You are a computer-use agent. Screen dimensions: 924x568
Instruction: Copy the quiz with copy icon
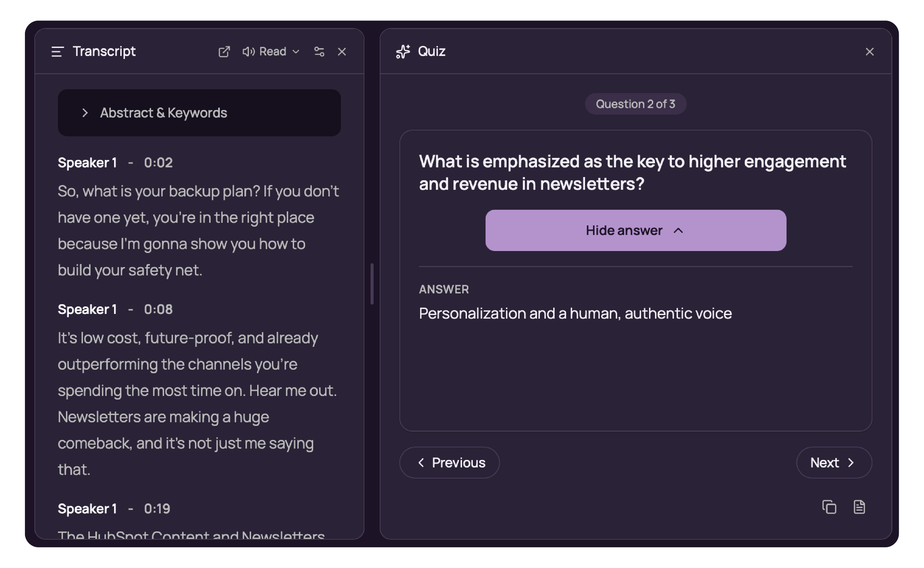(x=829, y=507)
